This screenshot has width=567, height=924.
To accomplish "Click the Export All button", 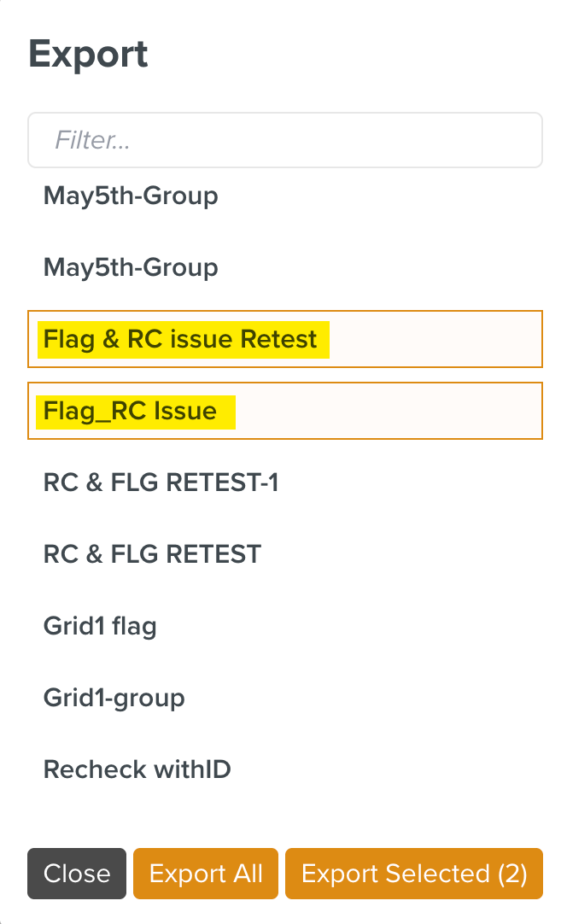I will tap(205, 874).
